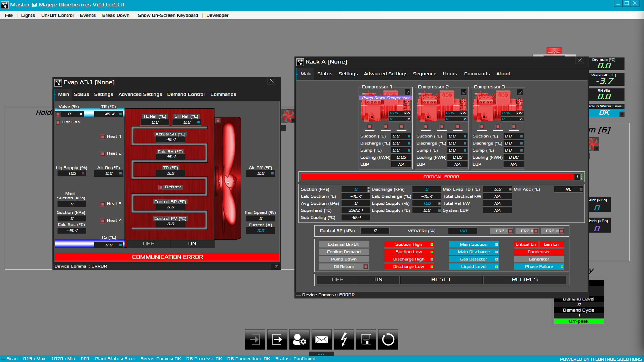Click the Compressor 2 number badge
Image resolution: width=644 pixels, height=362 pixels.
(464, 92)
